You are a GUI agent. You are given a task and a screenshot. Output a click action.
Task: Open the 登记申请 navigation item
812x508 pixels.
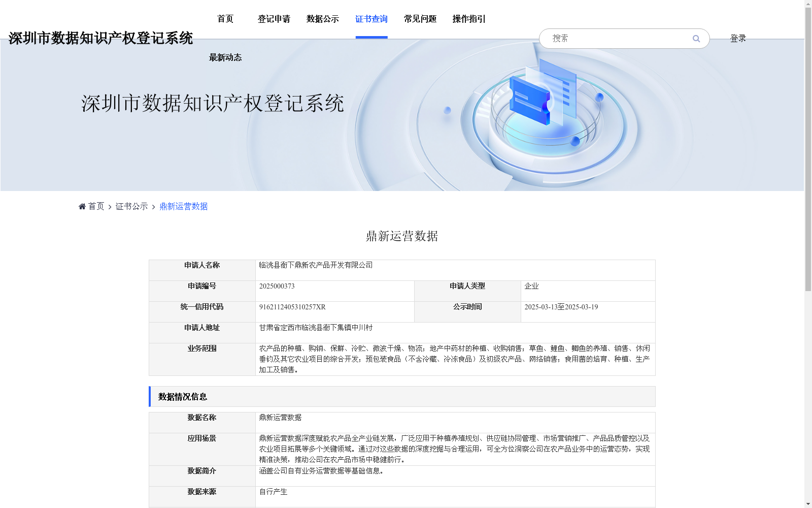click(274, 19)
